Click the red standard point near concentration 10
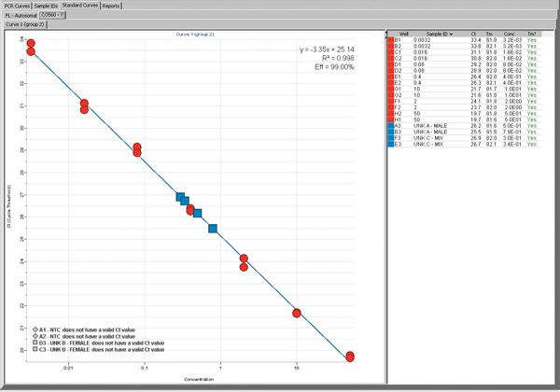 pyautogui.click(x=297, y=313)
